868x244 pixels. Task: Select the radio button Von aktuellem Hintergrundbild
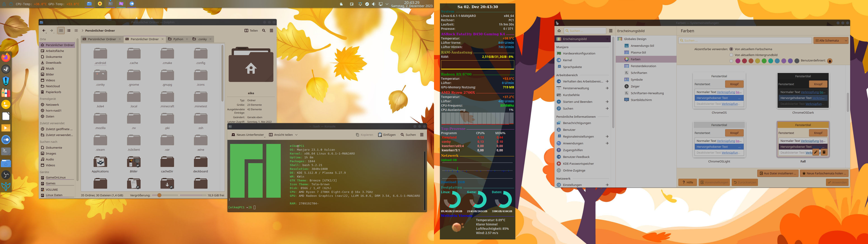(731, 55)
